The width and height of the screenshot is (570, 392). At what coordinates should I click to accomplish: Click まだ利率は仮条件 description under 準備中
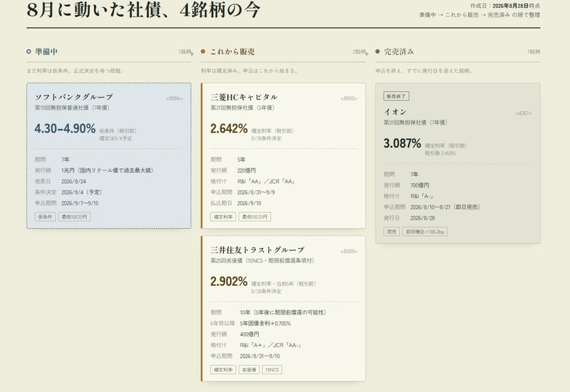tap(75, 71)
